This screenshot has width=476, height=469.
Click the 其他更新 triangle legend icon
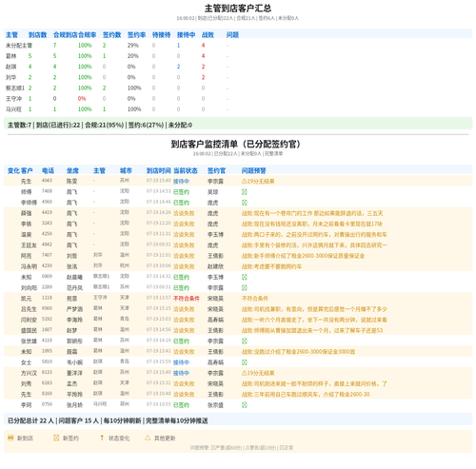point(148,438)
